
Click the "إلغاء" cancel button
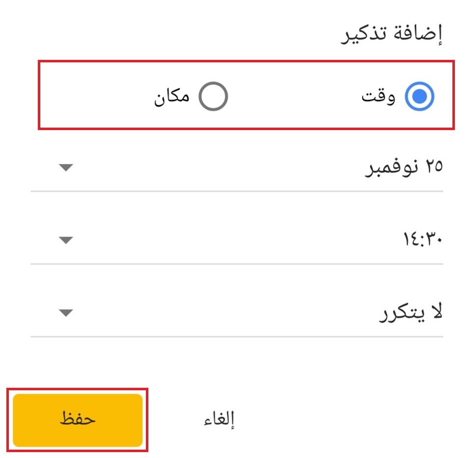coord(220,420)
